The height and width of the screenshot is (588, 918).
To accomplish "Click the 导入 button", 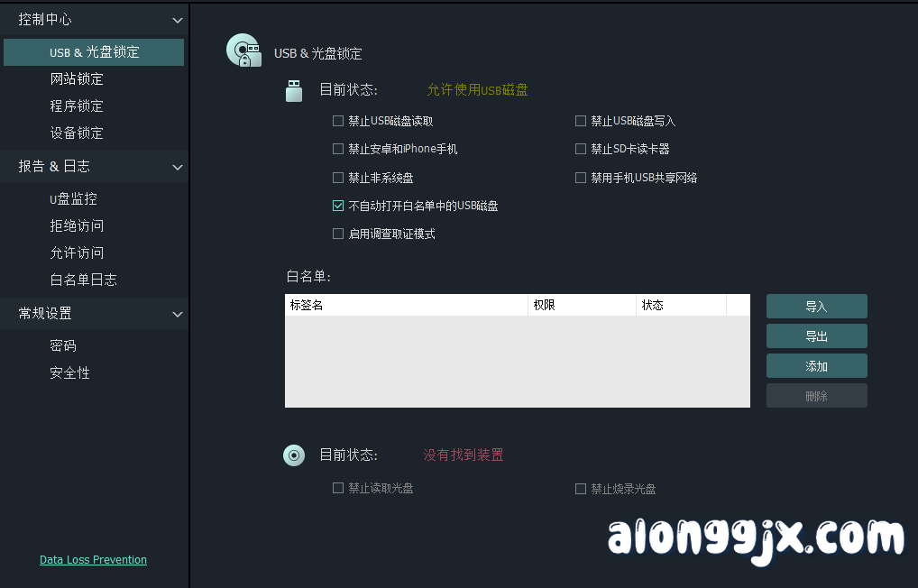I will pos(816,306).
